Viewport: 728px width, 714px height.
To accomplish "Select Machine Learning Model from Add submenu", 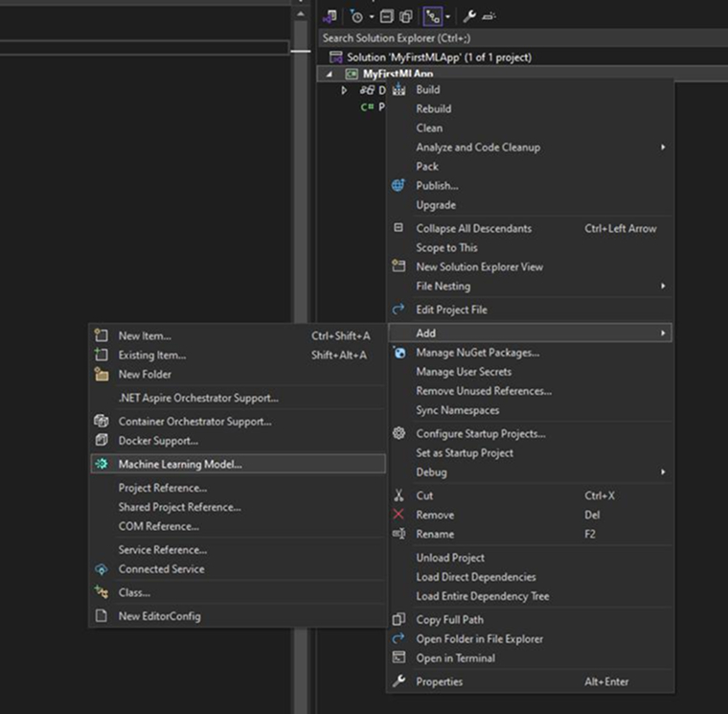I will pyautogui.click(x=180, y=464).
